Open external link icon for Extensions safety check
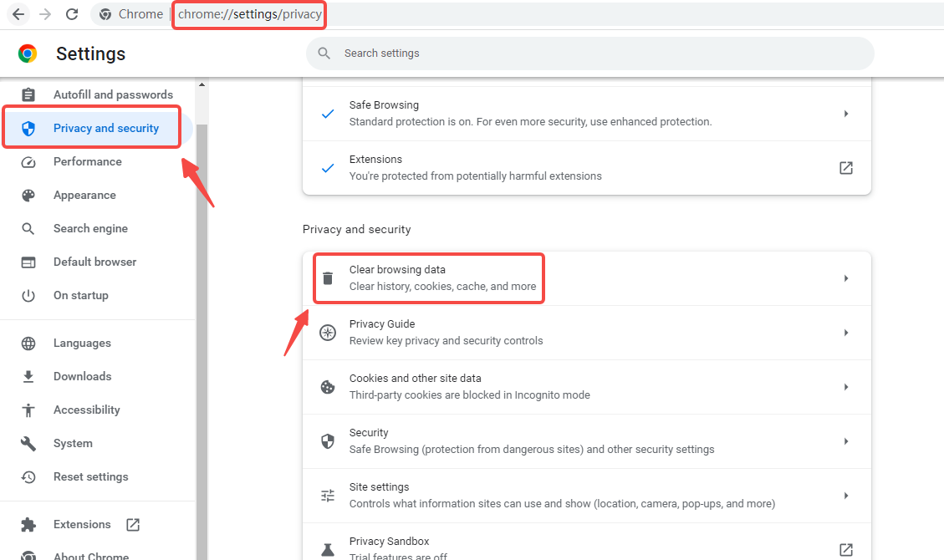This screenshot has width=944, height=560. pyautogui.click(x=845, y=168)
